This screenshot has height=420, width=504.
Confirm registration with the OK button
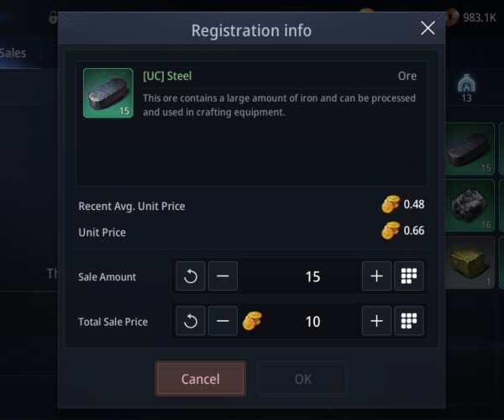pos(302,379)
